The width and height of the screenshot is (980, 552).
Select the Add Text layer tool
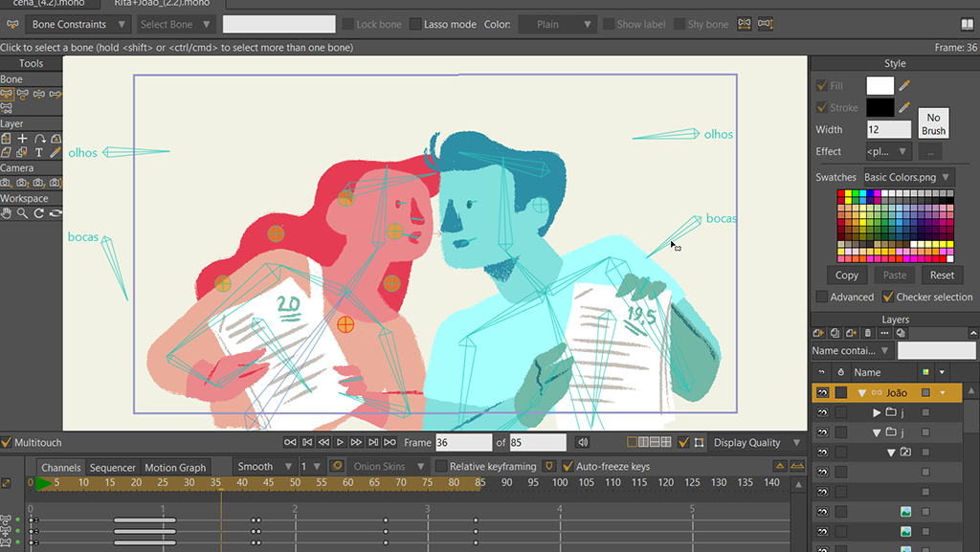pos(39,152)
